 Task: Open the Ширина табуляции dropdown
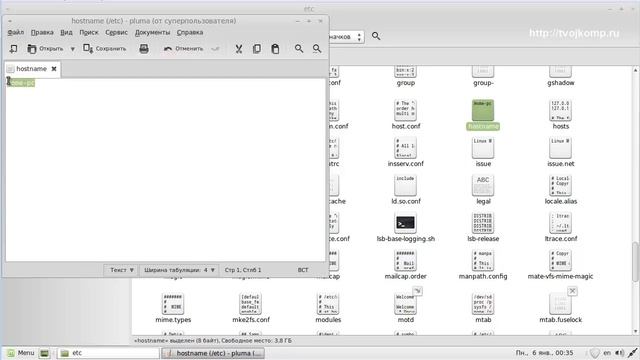(179, 270)
